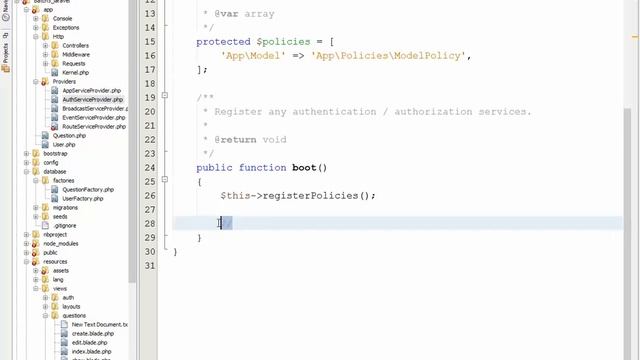Fold the doc comment at line 19
Viewport: 640px width, 360px height.
tap(164, 95)
